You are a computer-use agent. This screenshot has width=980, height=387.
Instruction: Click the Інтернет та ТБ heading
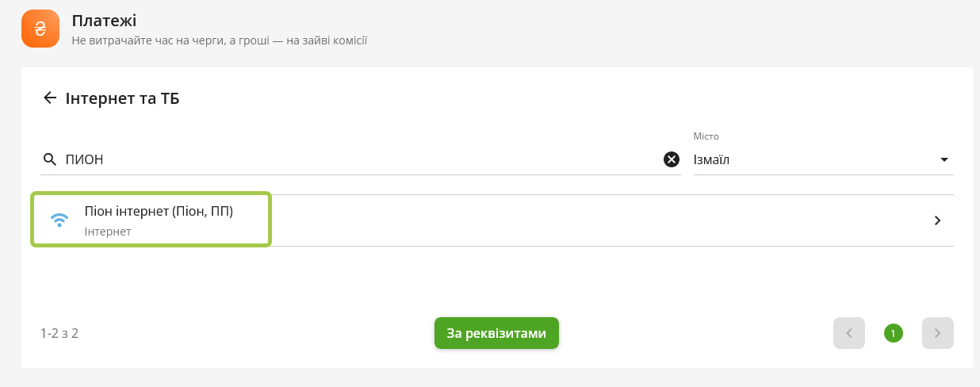[122, 98]
